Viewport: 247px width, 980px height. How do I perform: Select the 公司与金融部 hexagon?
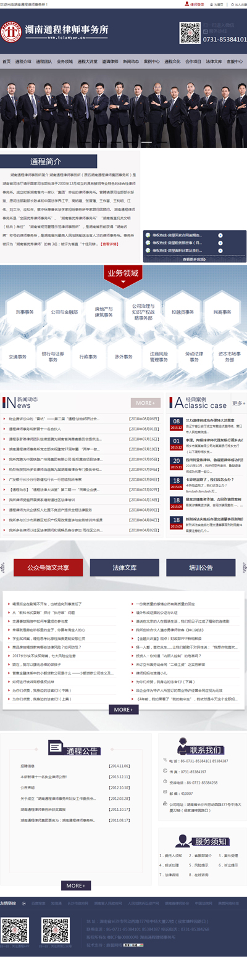[x=64, y=312]
